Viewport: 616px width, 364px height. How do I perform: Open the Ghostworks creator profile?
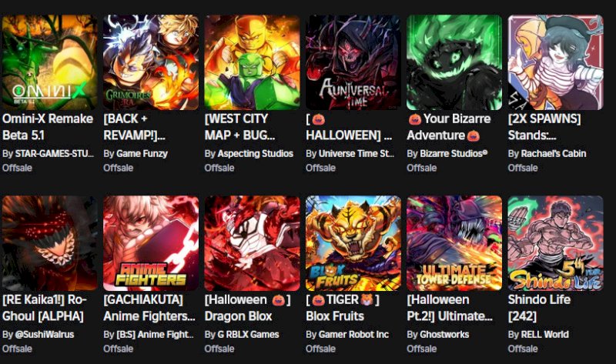click(x=444, y=335)
